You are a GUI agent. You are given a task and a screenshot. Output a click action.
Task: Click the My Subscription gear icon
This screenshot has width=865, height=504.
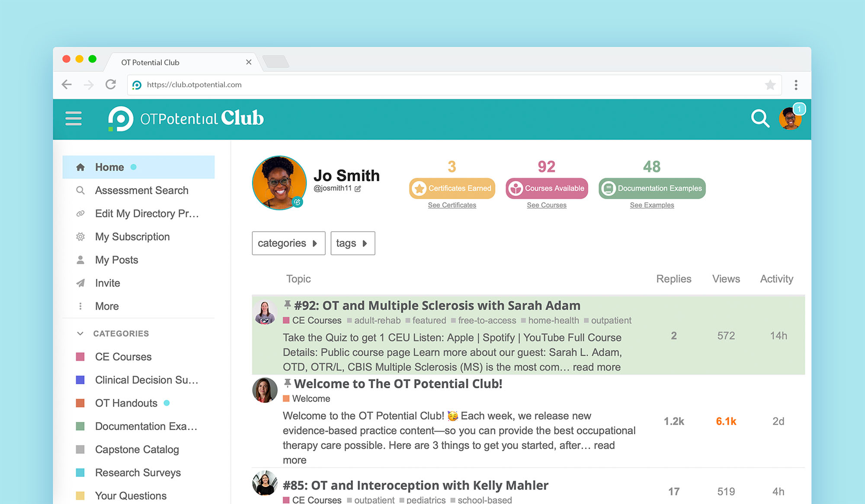(80, 236)
